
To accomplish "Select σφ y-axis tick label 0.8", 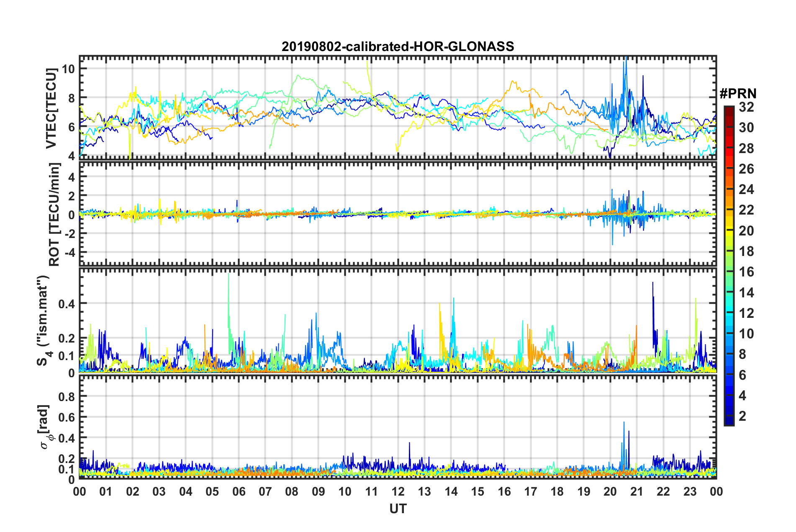I will point(66,396).
